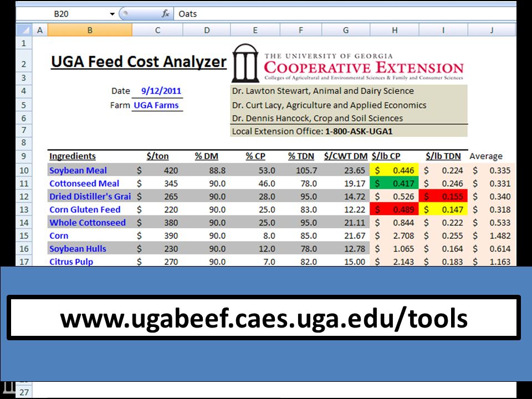Image resolution: width=532 pixels, height=399 pixels.
Task: Click the $/lb CP column heading
Action: pyautogui.click(x=386, y=156)
